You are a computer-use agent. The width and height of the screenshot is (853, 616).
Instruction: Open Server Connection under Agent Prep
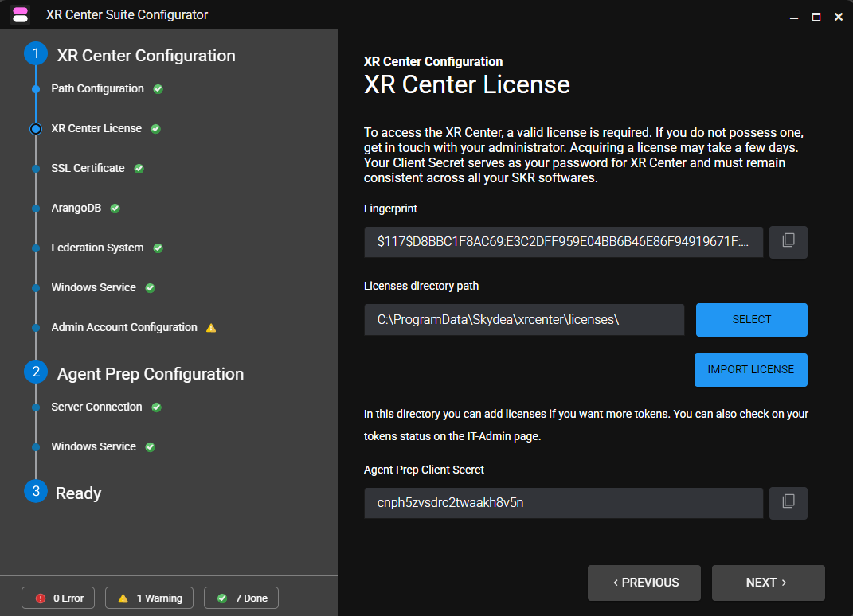[x=96, y=407]
